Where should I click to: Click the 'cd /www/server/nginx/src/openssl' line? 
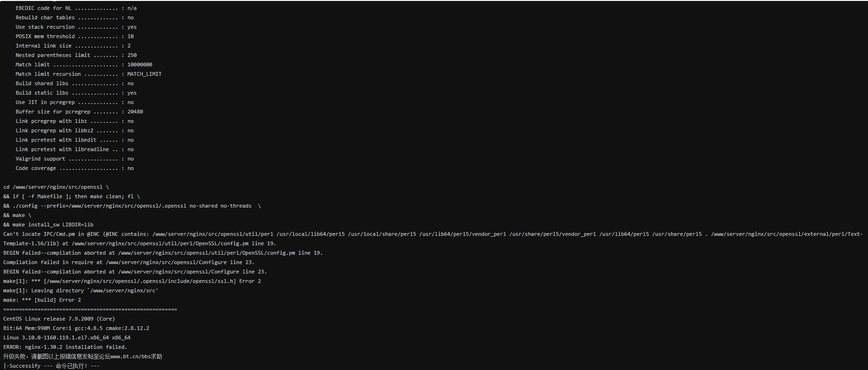[56, 187]
